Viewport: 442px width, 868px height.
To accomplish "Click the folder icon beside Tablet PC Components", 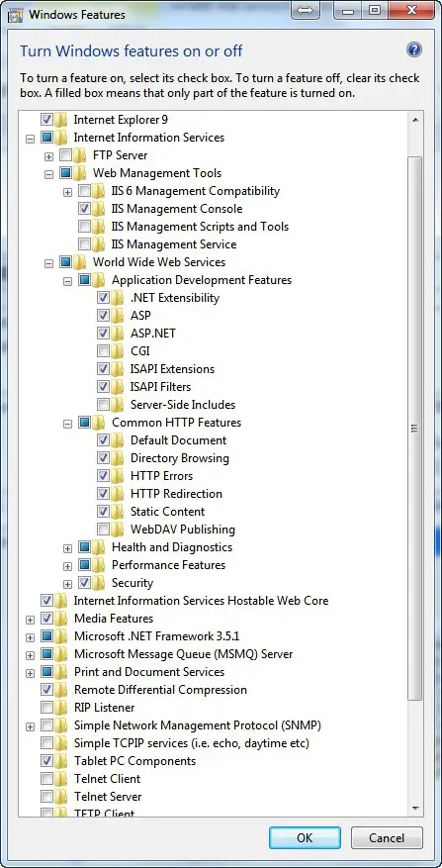I will (61, 760).
